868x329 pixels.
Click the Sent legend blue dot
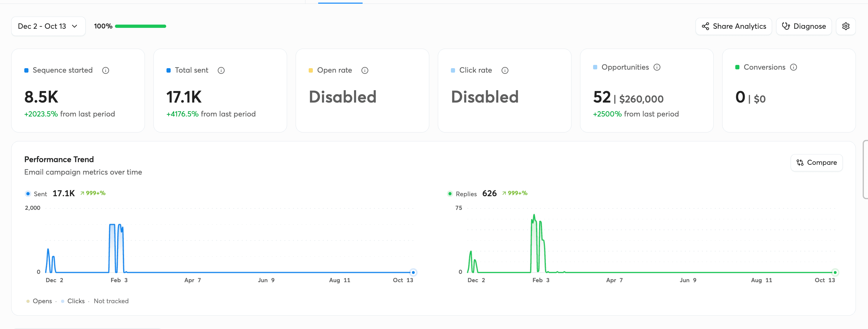pos(28,194)
